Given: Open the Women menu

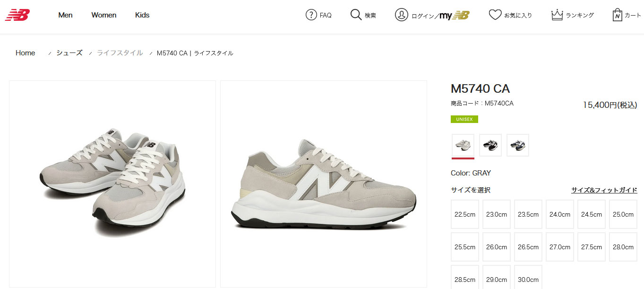Looking at the screenshot, I should point(104,15).
